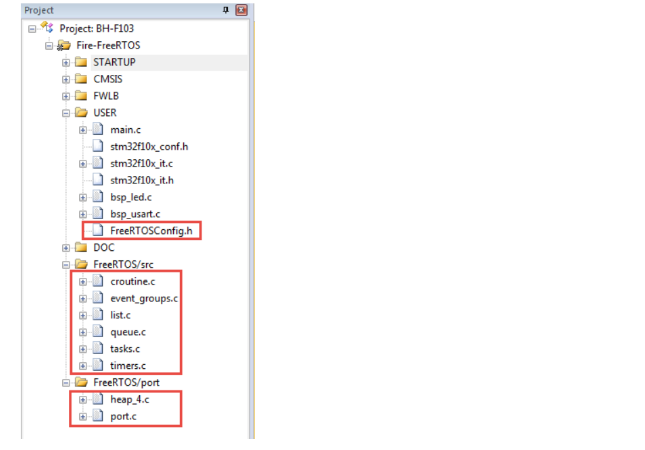Image resolution: width=645 pixels, height=450 pixels.
Task: Click the heap_4.c file icon
Action: click(x=98, y=399)
